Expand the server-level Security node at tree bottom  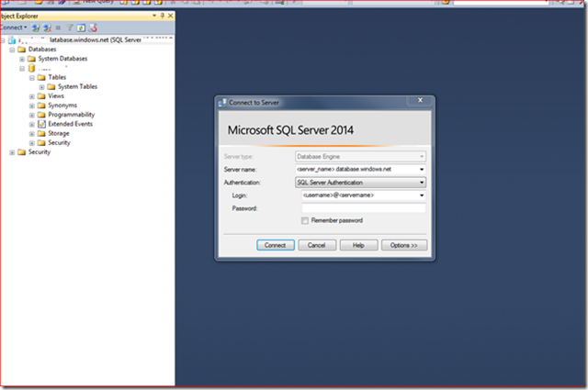pos(12,152)
